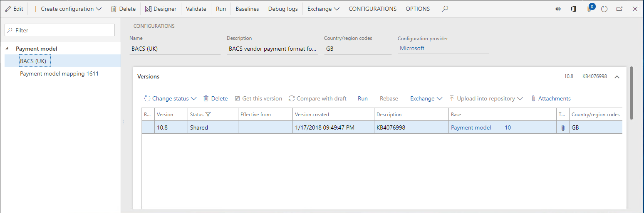The width and height of the screenshot is (644, 213).
Task: Click the Version created column header
Action: (x=333, y=115)
